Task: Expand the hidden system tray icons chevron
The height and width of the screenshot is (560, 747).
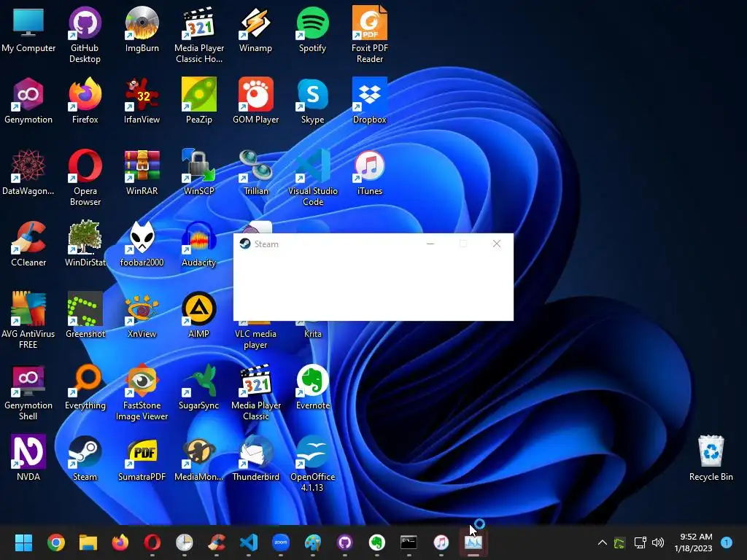Action: 602,542
